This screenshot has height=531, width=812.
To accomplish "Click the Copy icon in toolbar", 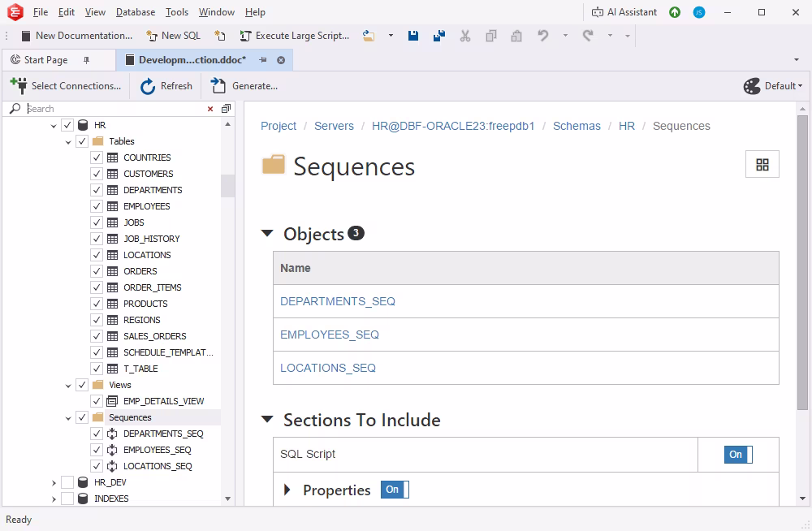I will pyautogui.click(x=491, y=36).
